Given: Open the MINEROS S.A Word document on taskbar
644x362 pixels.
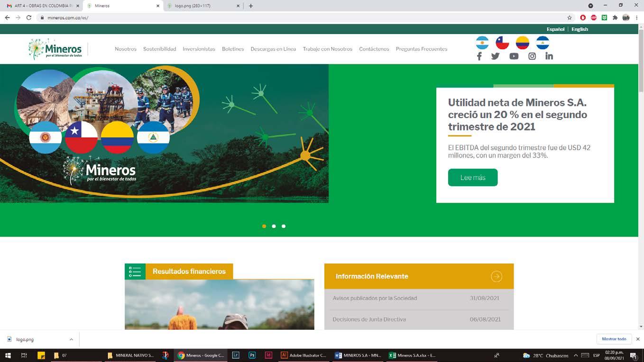Looking at the screenshot, I should pos(358,355).
